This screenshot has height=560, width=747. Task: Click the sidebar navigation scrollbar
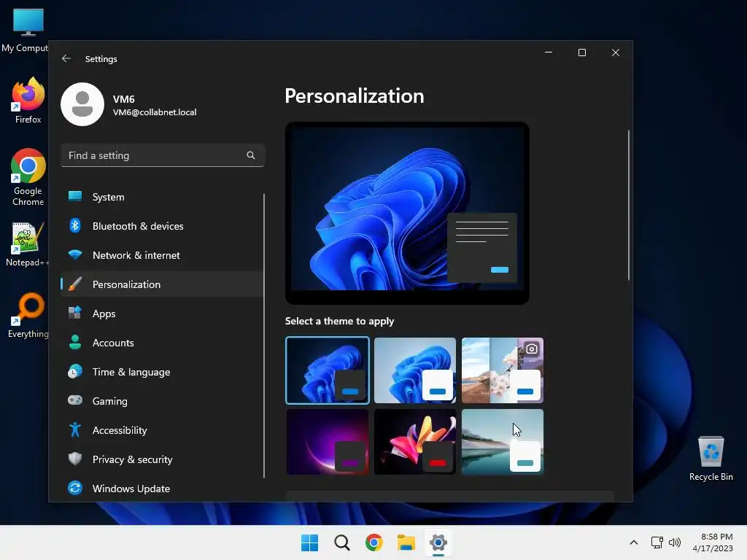click(263, 335)
